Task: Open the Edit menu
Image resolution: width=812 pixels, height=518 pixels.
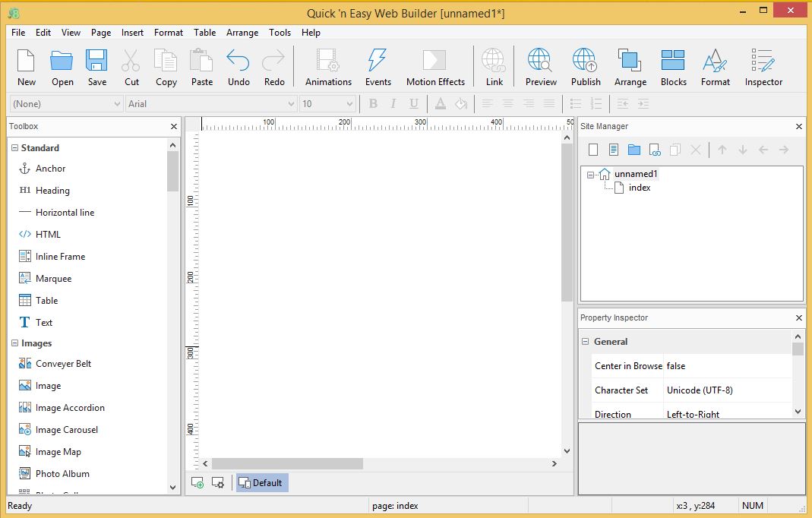Action: pos(43,32)
